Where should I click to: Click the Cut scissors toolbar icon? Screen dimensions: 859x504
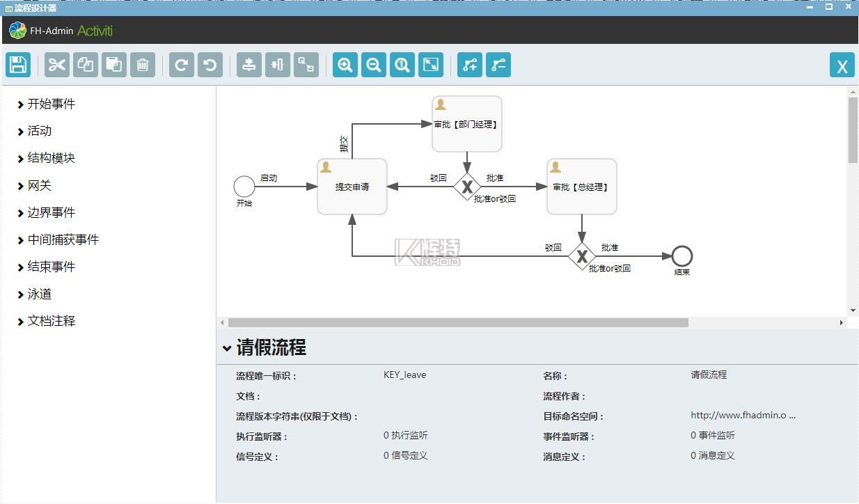(57, 65)
